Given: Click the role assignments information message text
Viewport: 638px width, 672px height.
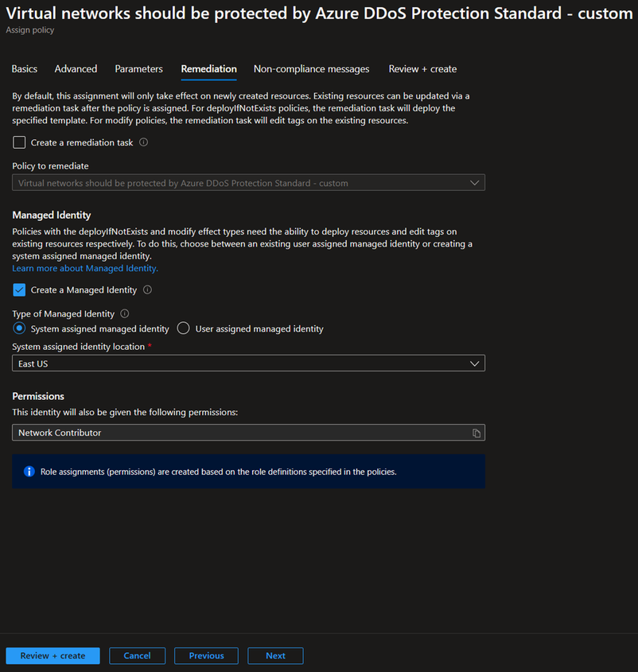Looking at the screenshot, I should pos(218,472).
